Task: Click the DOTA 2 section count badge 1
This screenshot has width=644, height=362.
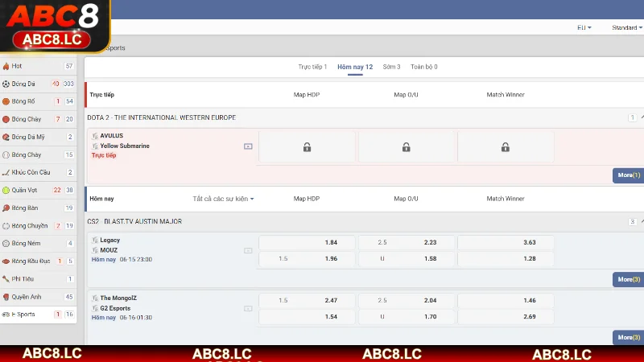Action: point(632,117)
